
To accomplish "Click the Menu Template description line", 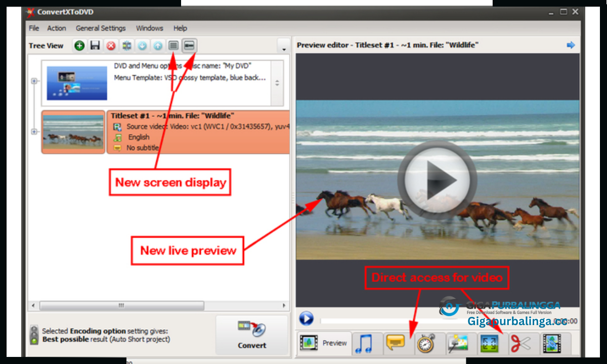I will tap(190, 78).
